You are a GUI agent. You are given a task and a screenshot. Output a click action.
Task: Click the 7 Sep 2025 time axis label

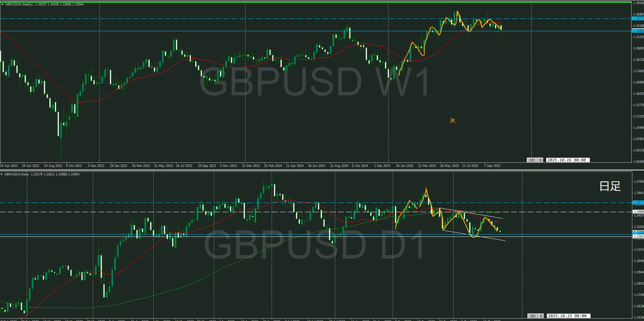[x=492, y=166]
